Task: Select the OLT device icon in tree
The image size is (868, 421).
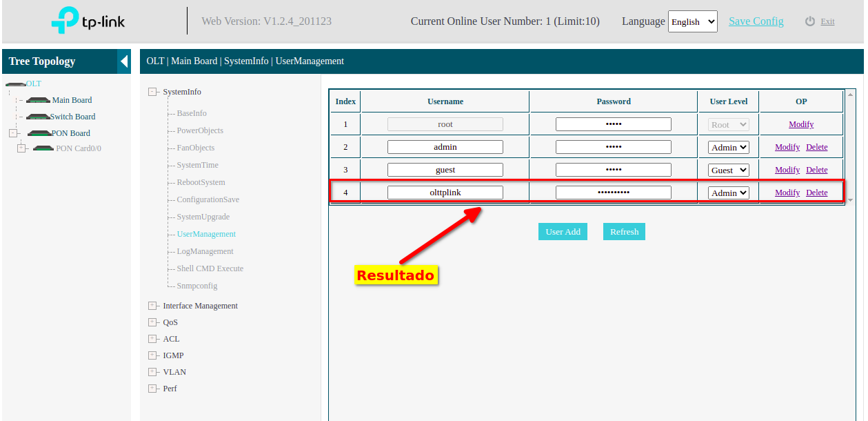Action: point(14,84)
